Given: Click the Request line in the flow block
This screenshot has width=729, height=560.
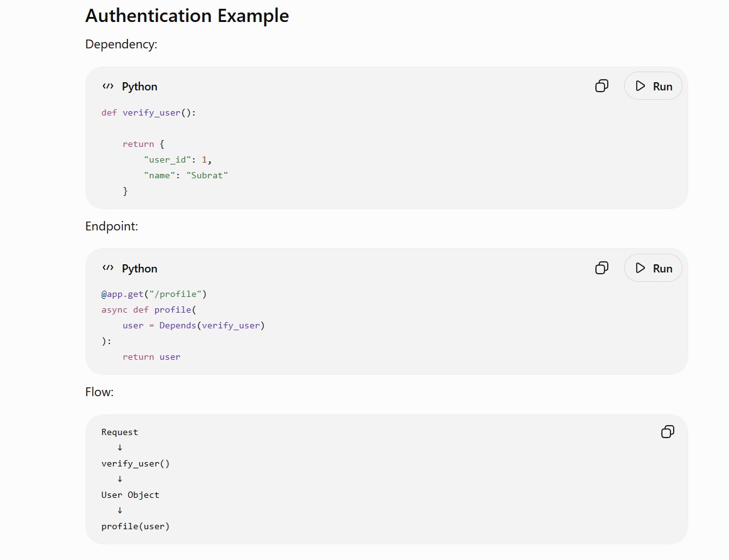Looking at the screenshot, I should coord(119,432).
